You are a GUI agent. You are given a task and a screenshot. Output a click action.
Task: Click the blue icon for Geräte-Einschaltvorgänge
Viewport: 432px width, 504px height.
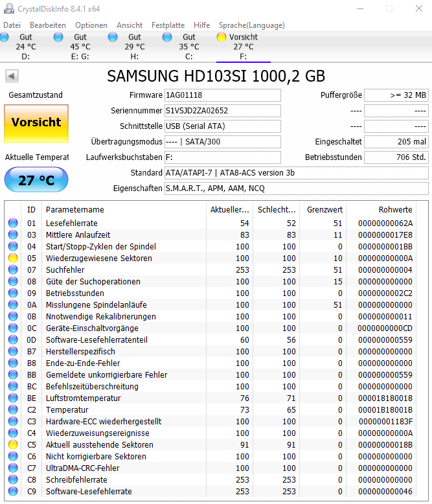(13, 328)
